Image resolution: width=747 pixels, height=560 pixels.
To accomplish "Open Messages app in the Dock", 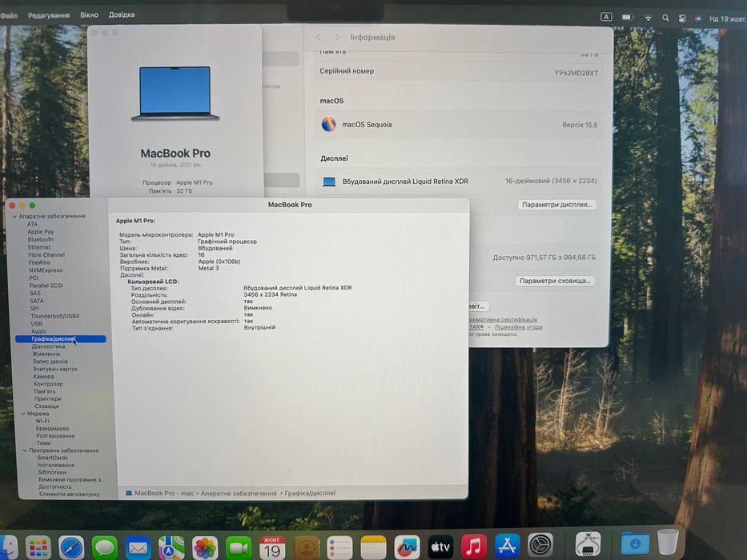I will (x=104, y=548).
